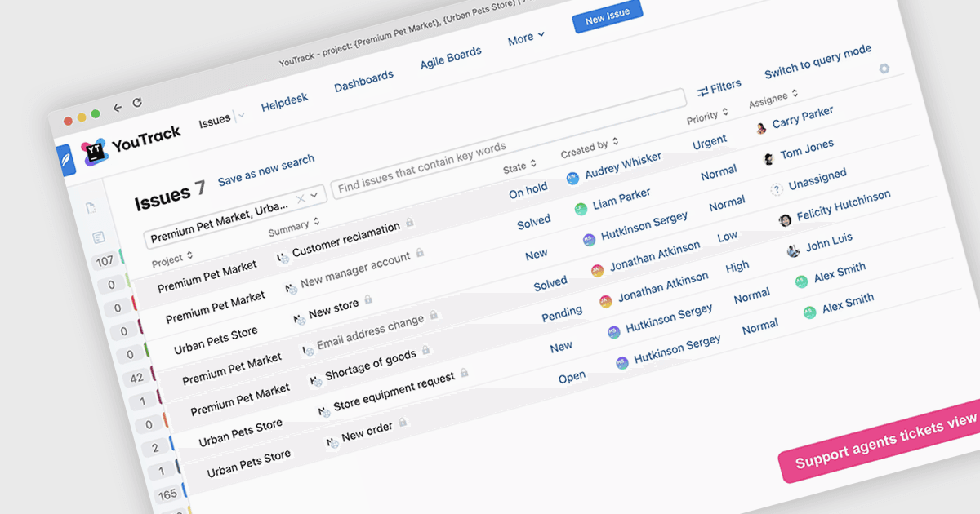Click Felicity Hutchinson's avatar photo
980x514 pixels.
click(785, 220)
